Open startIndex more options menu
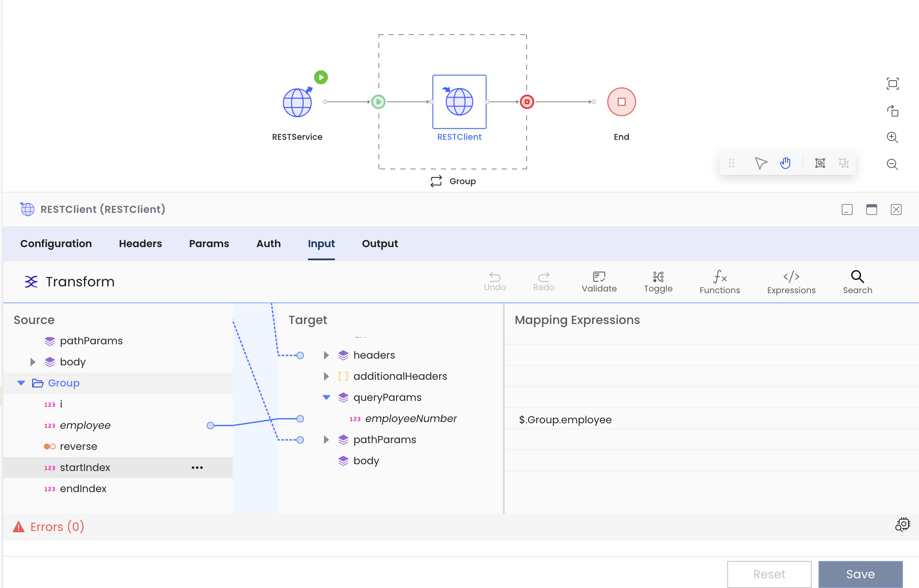This screenshot has width=919, height=588. [197, 468]
